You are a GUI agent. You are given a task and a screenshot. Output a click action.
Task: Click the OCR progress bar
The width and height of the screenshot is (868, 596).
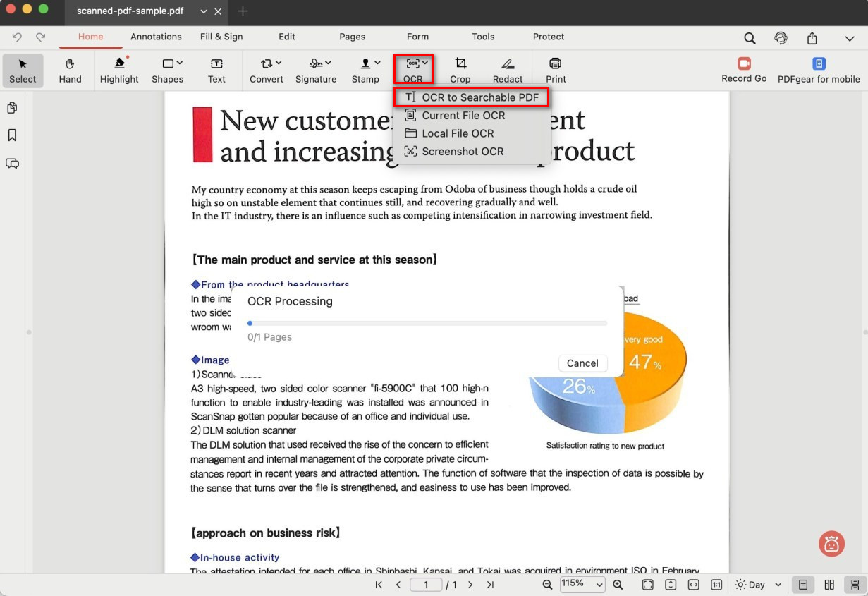click(x=427, y=323)
